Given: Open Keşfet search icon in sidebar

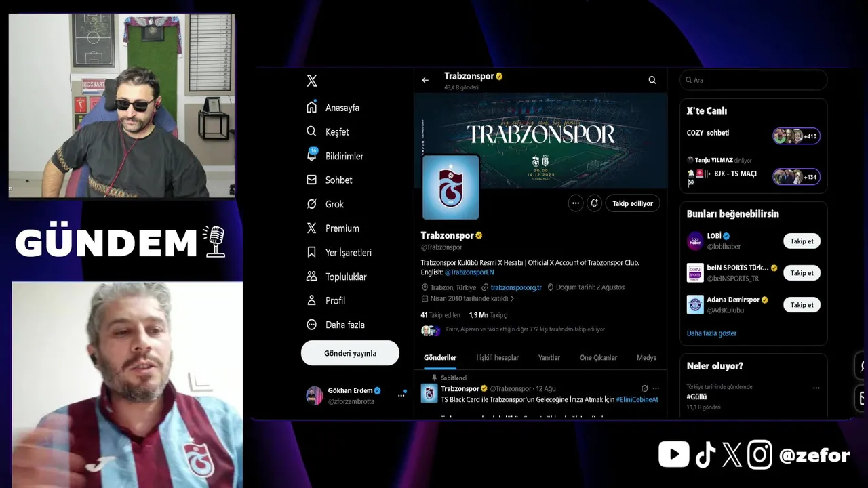Looking at the screenshot, I should (312, 131).
